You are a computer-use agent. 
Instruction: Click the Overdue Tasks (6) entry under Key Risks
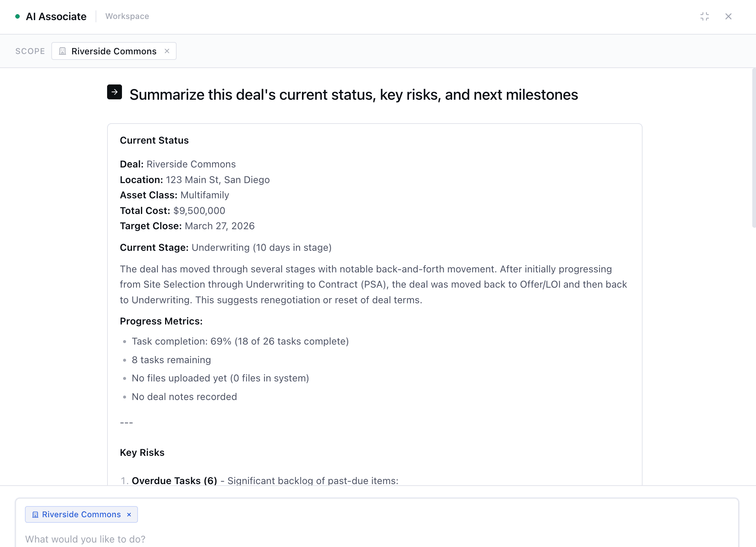tap(174, 480)
